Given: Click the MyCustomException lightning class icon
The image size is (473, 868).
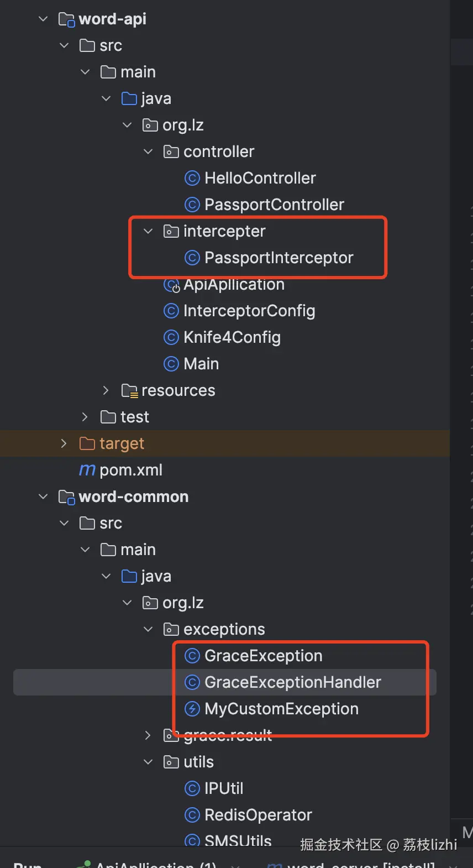Looking at the screenshot, I should (x=192, y=709).
